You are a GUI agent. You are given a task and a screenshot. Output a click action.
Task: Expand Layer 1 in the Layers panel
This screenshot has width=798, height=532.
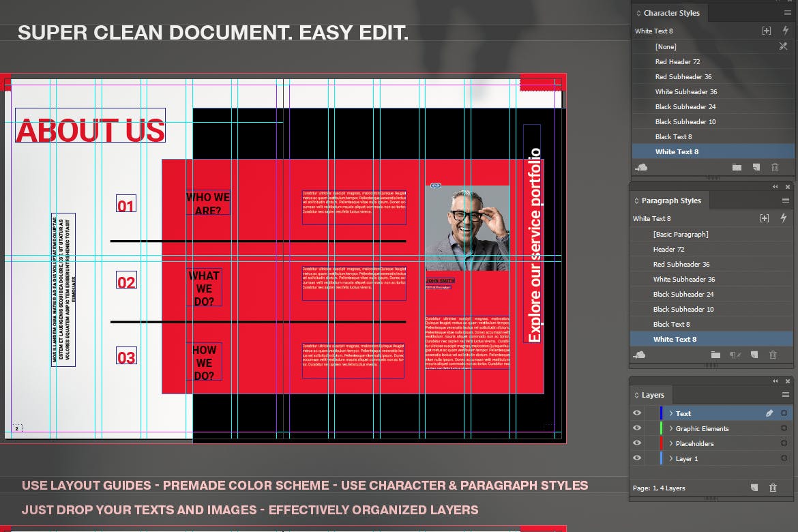click(x=670, y=458)
